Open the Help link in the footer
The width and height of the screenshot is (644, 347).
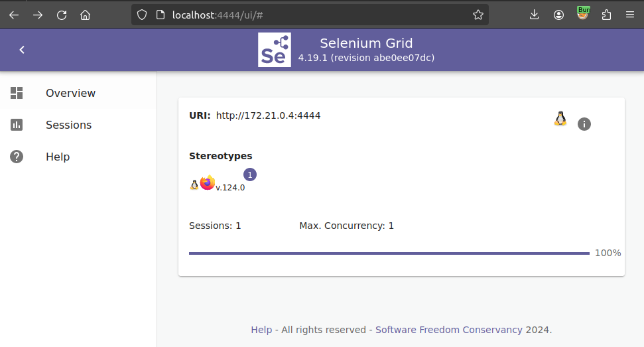click(261, 330)
